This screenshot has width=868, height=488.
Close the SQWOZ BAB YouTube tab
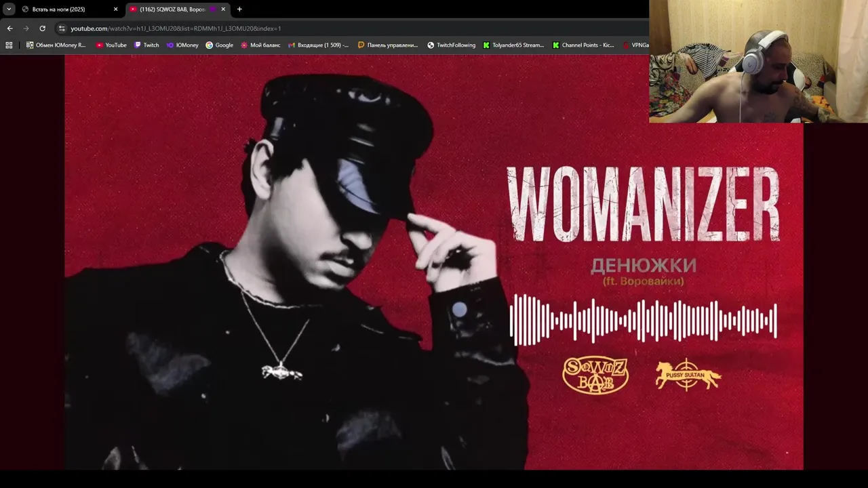tap(223, 9)
